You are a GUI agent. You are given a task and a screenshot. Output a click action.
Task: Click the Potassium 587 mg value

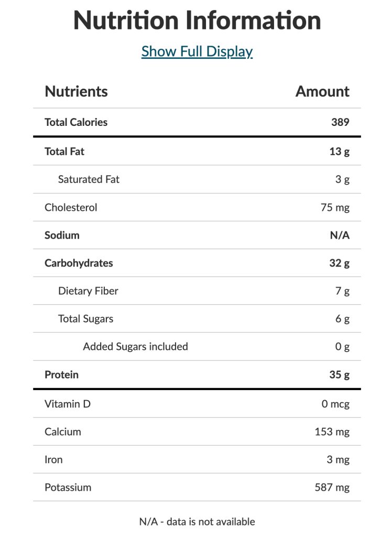click(x=332, y=488)
